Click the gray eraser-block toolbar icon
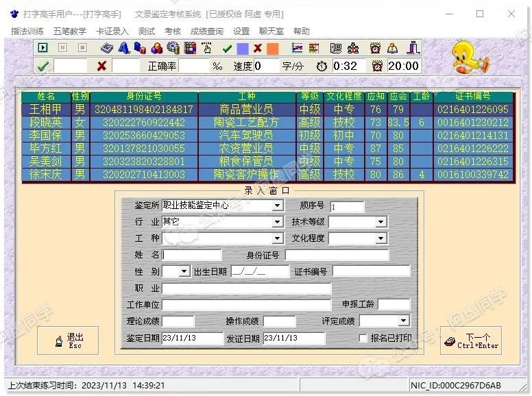Image resolution: width=532 pixels, height=396 pixels. pyautogui.click(x=107, y=48)
